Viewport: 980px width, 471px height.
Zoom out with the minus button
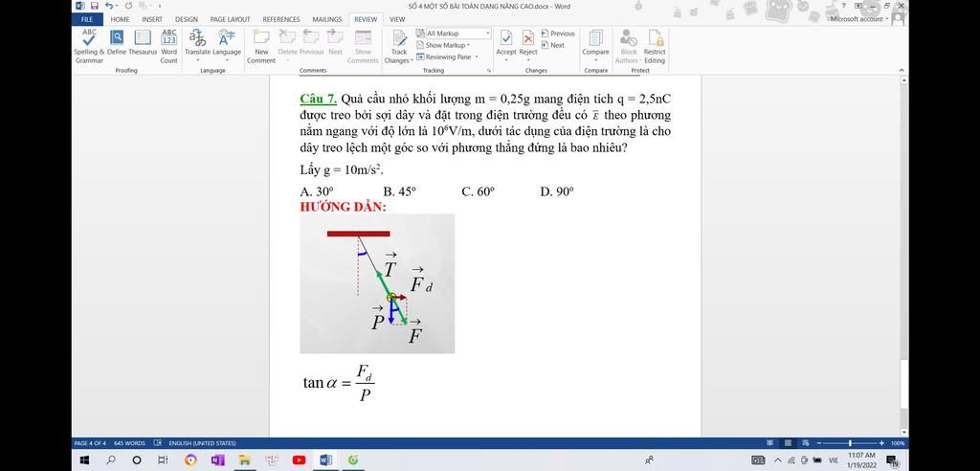click(819, 443)
